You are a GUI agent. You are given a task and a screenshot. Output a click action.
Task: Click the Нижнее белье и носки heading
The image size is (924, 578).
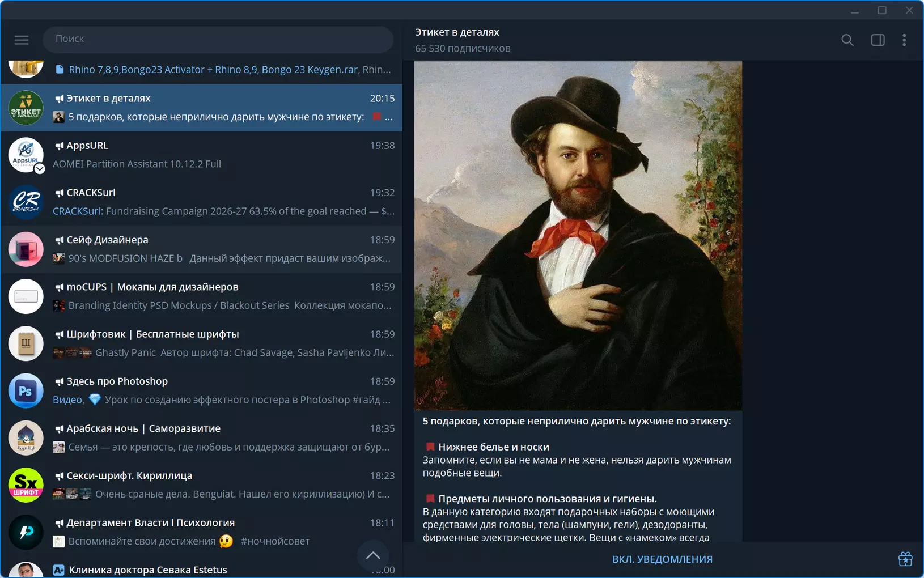(493, 447)
